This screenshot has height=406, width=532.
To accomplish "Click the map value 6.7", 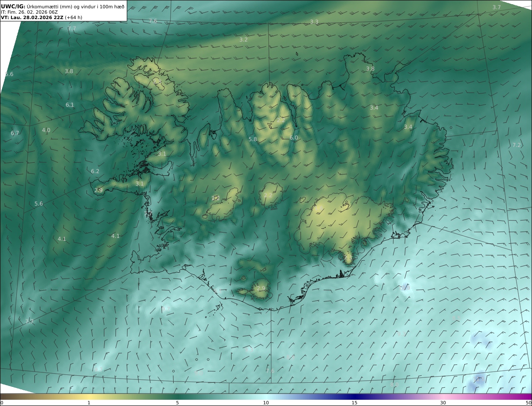I will pyautogui.click(x=15, y=133).
